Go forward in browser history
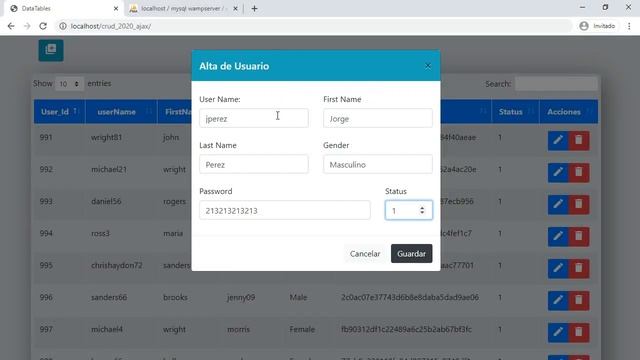Screen dimensions: 640x360 point(27,26)
